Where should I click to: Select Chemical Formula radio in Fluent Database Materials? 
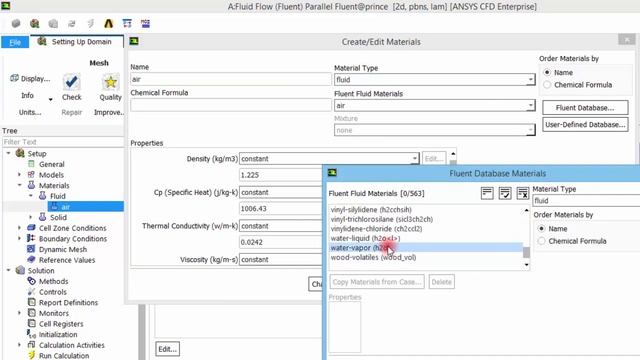point(542,241)
